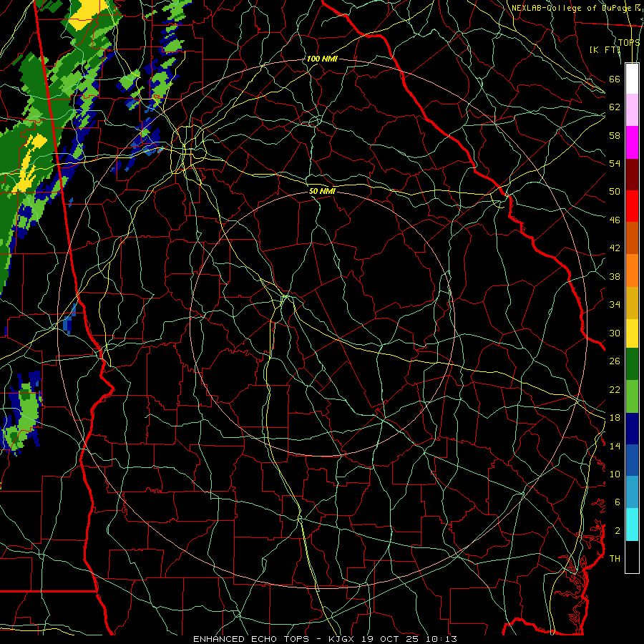Click the light pink swatch near 62
The height and width of the screenshot is (644, 644).
point(632,110)
